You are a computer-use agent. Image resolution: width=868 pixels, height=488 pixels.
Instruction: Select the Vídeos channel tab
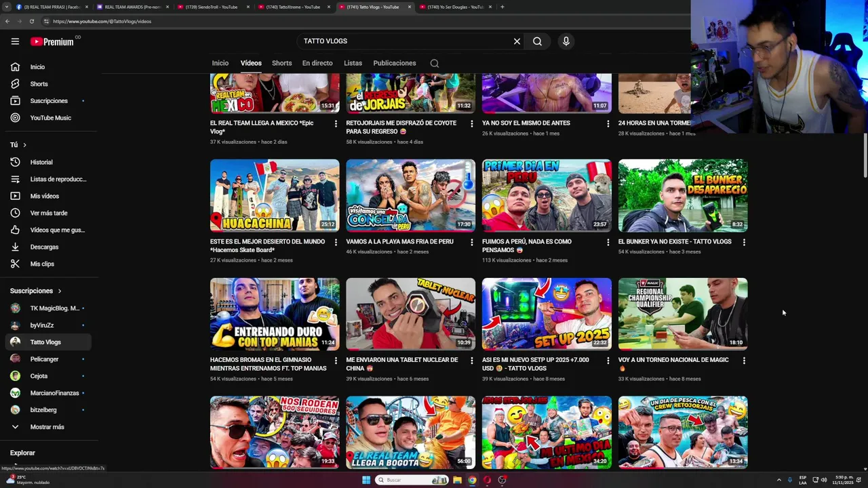251,63
